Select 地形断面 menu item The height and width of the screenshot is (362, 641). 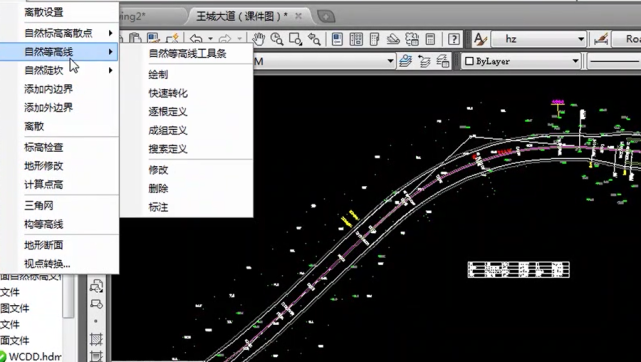[44, 245]
